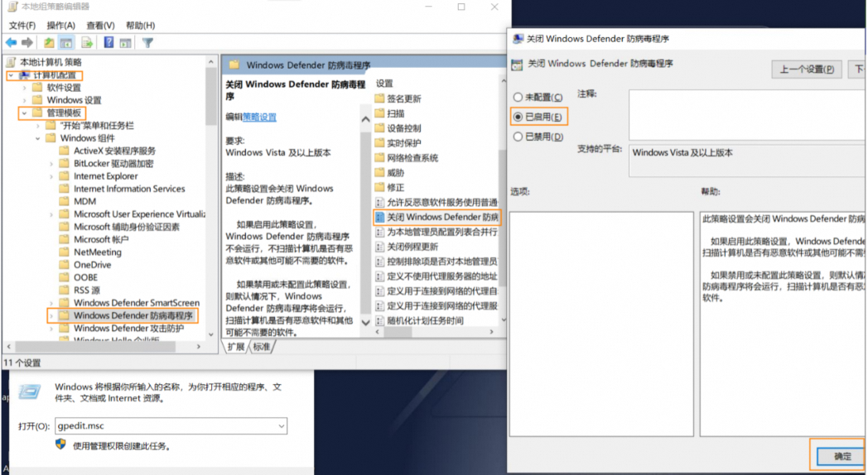This screenshot has width=868, height=475.
Task: Click the 确定 button
Action: (840, 456)
